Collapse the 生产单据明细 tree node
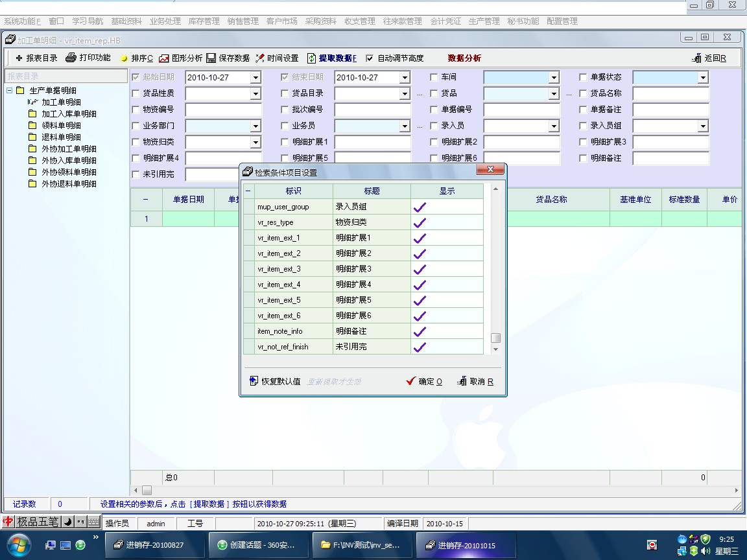Screen dimensions: 747x560 click(10, 91)
